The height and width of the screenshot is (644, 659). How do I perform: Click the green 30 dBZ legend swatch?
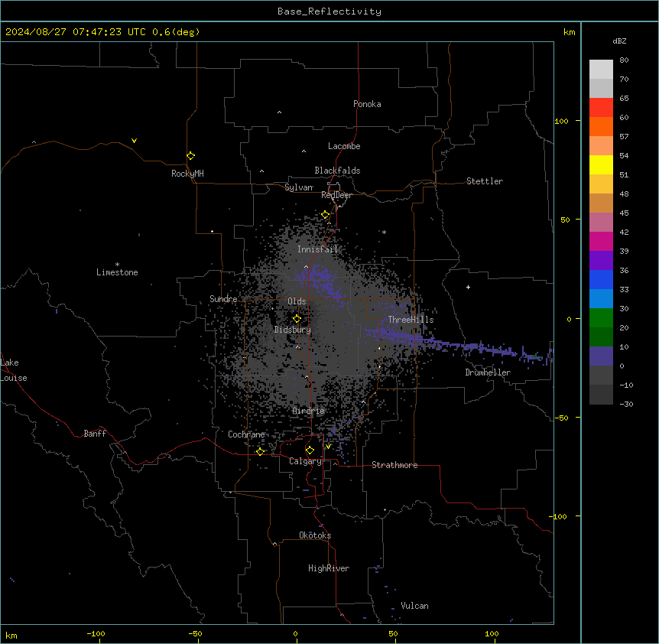[601, 318]
